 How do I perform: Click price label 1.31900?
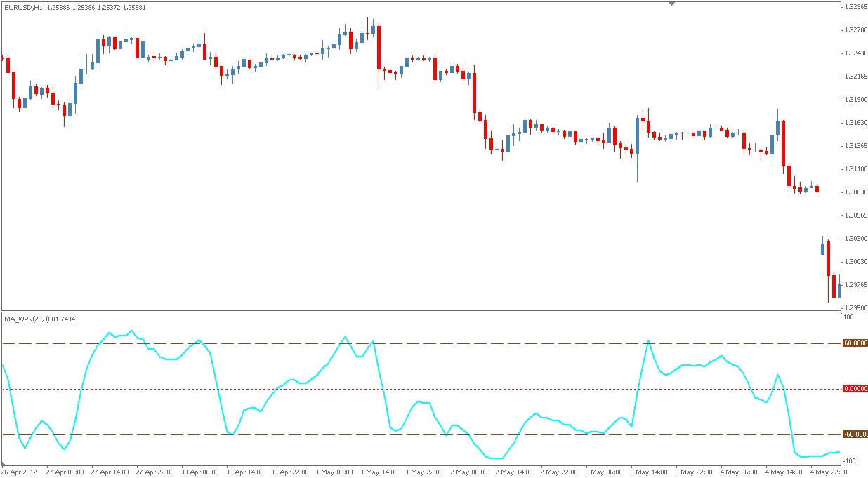pos(856,100)
